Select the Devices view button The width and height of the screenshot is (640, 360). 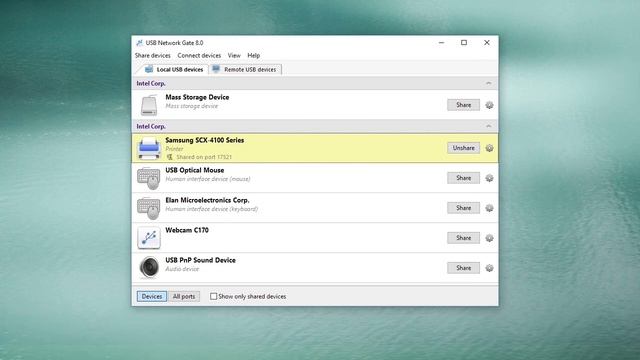pos(152,296)
